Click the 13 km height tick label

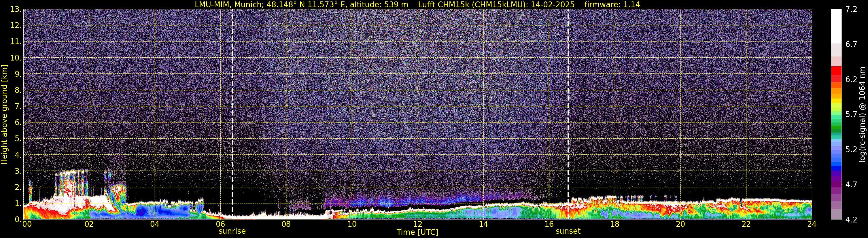tap(16, 10)
